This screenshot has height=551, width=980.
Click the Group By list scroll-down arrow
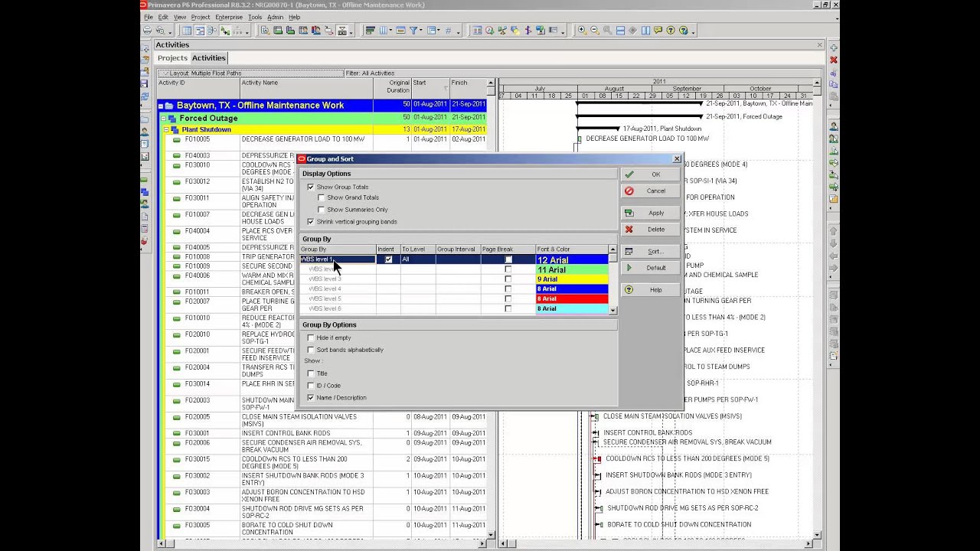coord(612,310)
